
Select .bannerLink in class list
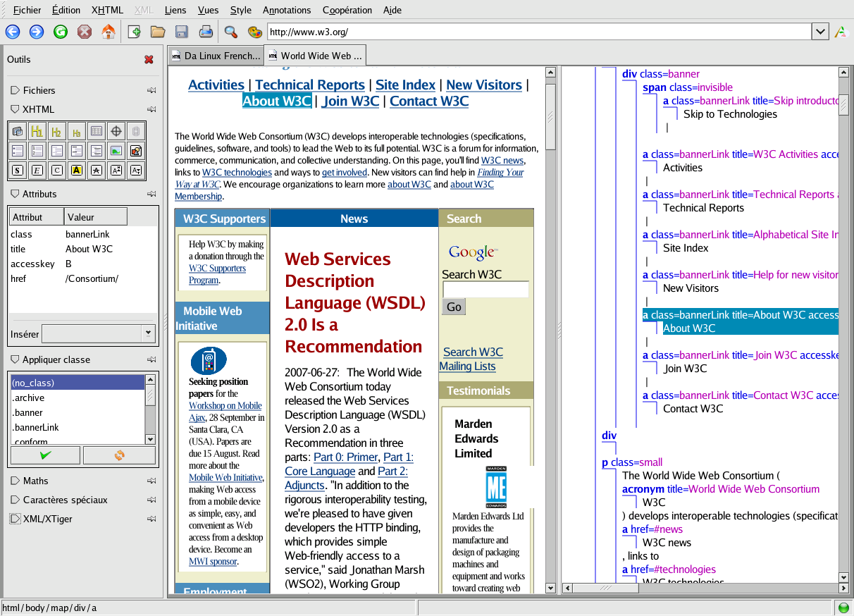[78, 427]
